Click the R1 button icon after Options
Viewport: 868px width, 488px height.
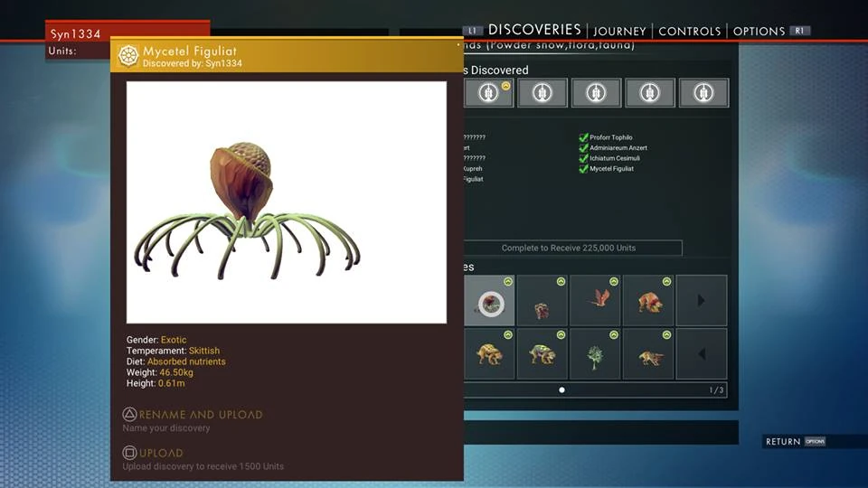click(x=799, y=31)
